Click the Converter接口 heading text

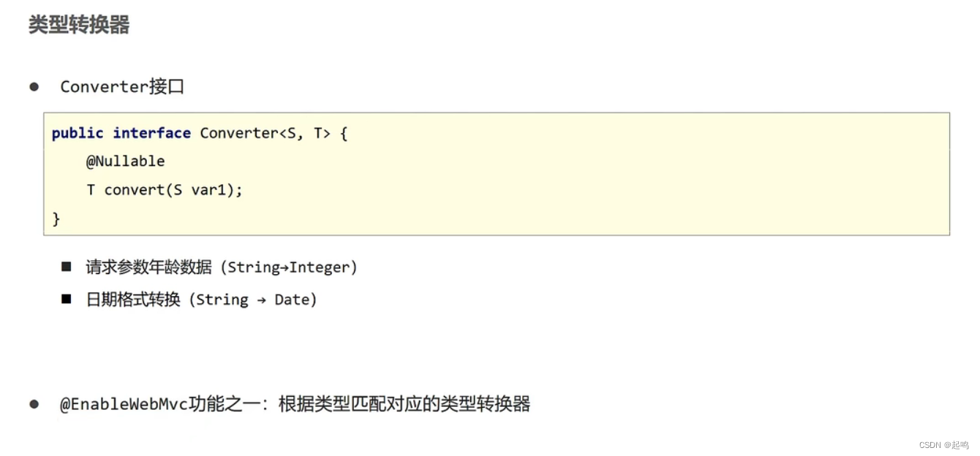coord(122,87)
